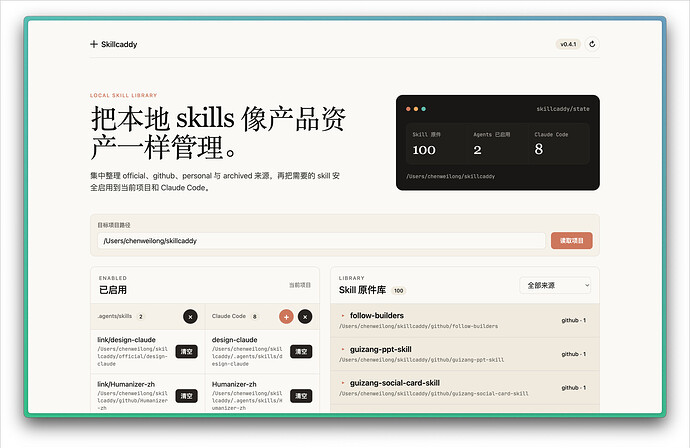This screenshot has width=690, height=448.
Task: Click the github · 1 tag on guizang-ppt-skill
Action: pyautogui.click(x=573, y=354)
